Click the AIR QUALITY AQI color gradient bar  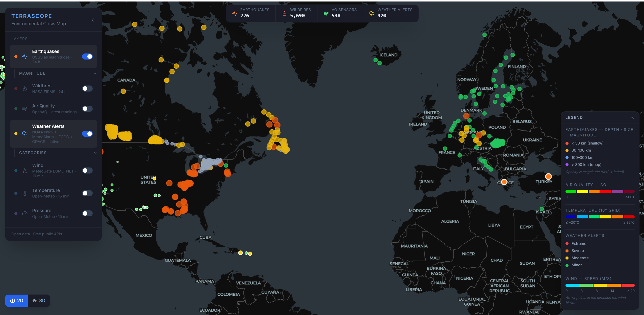point(600,191)
